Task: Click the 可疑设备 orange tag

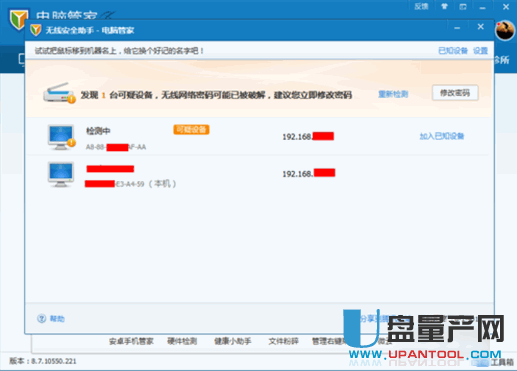Action: tap(191, 129)
